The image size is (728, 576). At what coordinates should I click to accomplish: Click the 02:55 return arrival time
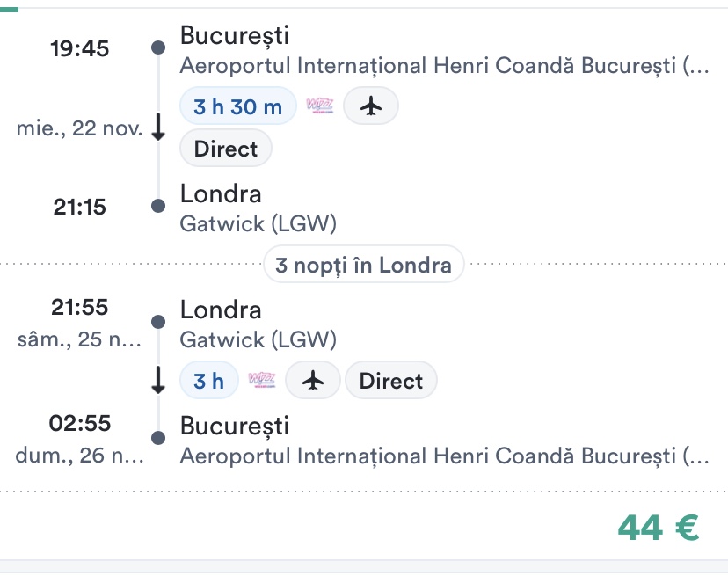click(x=80, y=424)
